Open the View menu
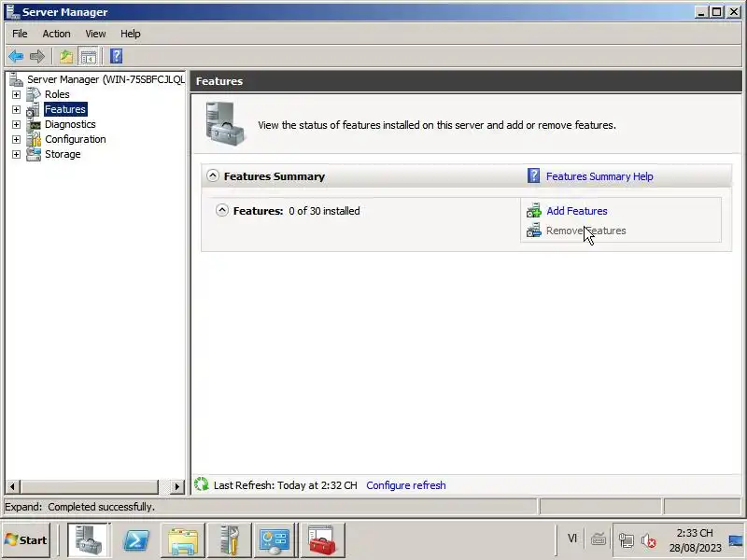 point(95,34)
